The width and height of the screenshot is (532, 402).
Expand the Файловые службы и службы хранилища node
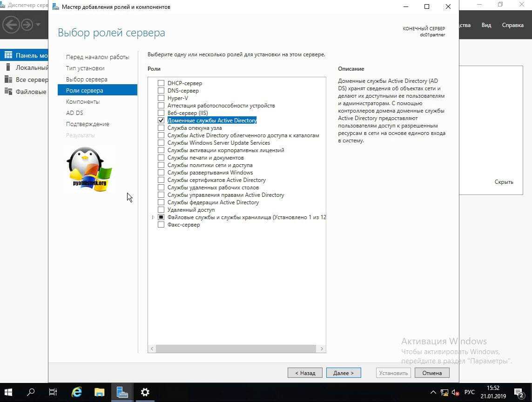[x=153, y=217]
